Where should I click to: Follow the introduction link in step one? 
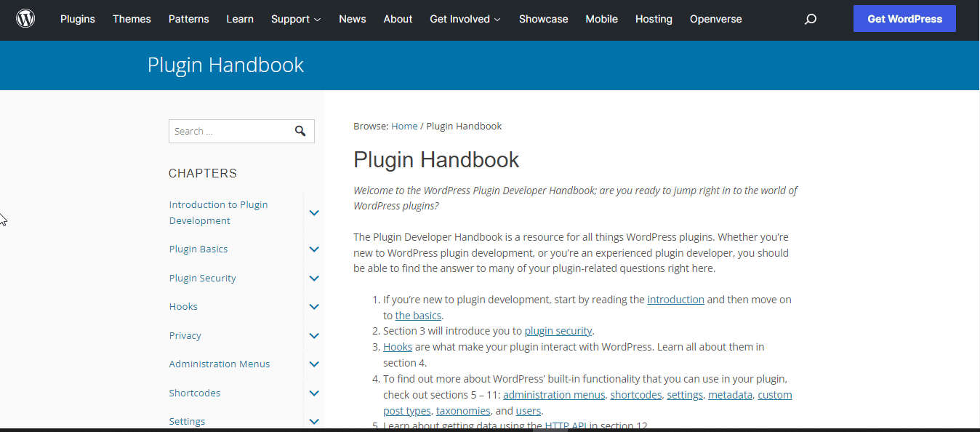click(x=676, y=299)
